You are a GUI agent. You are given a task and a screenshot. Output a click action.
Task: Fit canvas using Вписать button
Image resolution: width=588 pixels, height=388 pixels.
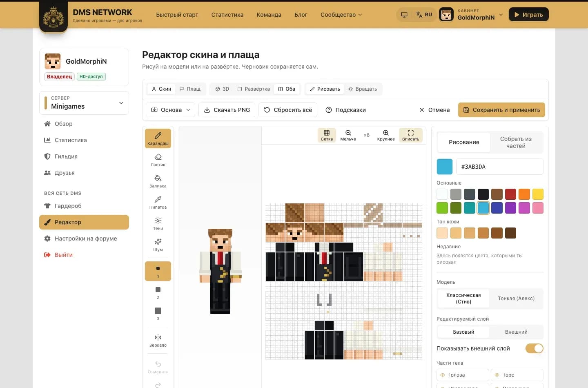point(411,135)
